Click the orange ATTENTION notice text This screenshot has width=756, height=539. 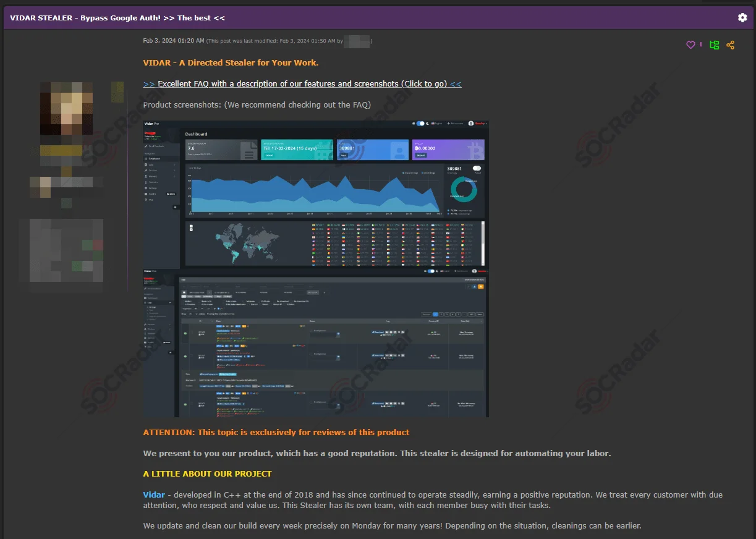(x=276, y=433)
